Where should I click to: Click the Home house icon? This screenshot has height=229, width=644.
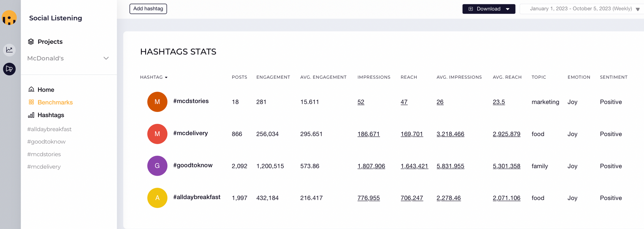click(31, 89)
